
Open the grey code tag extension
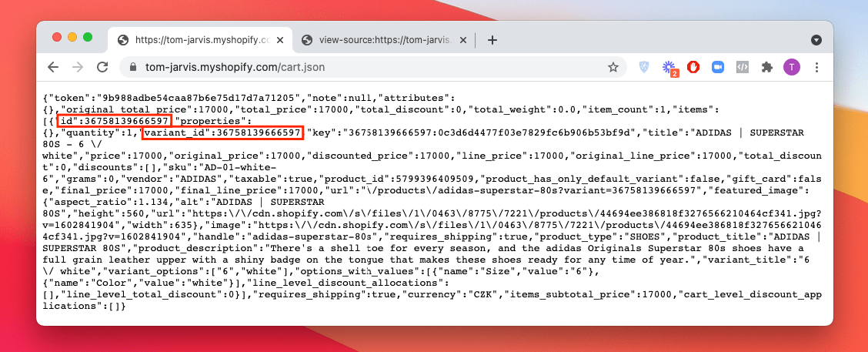(x=743, y=67)
